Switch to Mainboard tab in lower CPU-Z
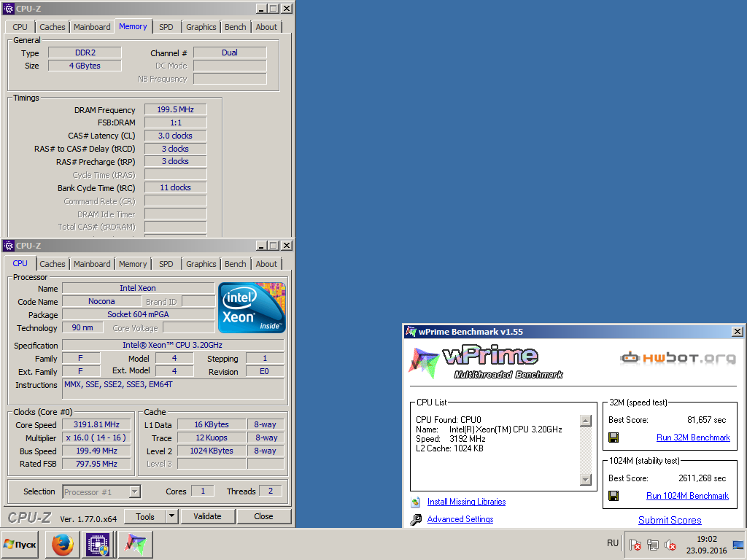This screenshot has height=560, width=747. [x=92, y=264]
